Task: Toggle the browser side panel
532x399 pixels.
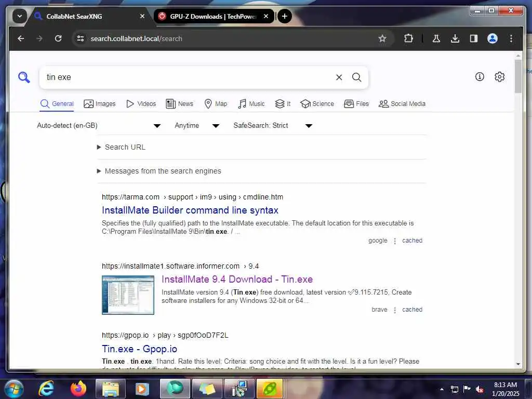Action: [x=474, y=38]
